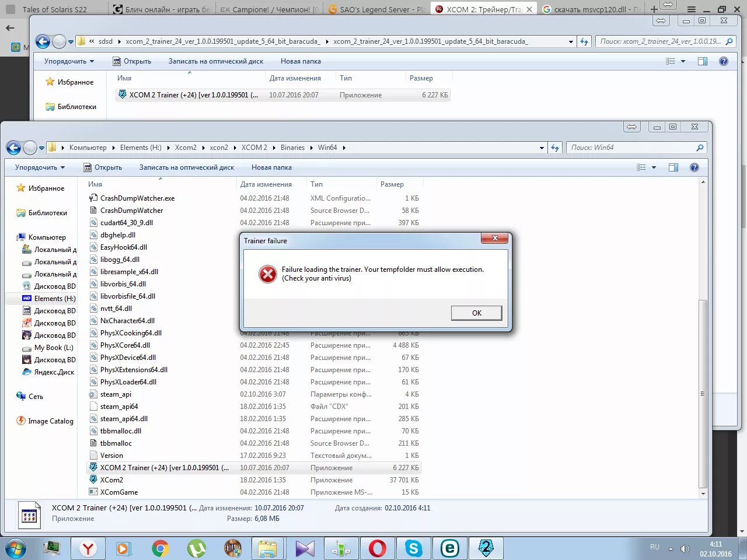Open Opera browser from taskbar
The width and height of the screenshot is (747, 560).
click(378, 548)
